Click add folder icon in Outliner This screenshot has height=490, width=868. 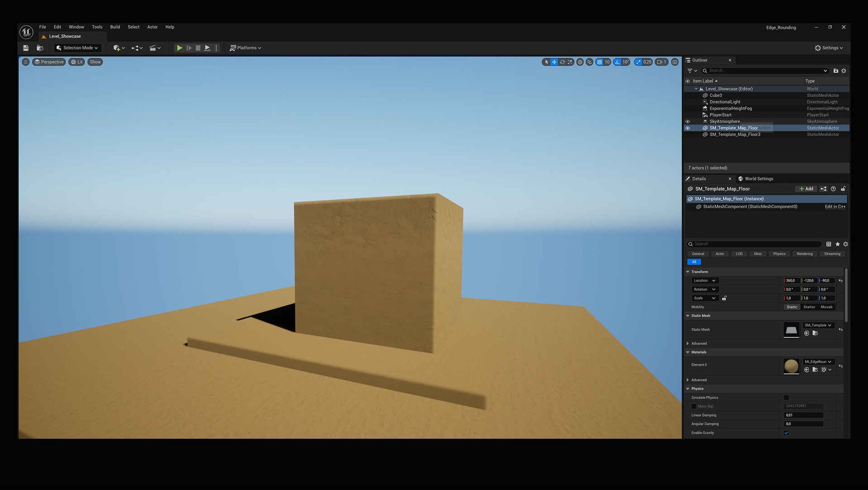pyautogui.click(x=836, y=71)
